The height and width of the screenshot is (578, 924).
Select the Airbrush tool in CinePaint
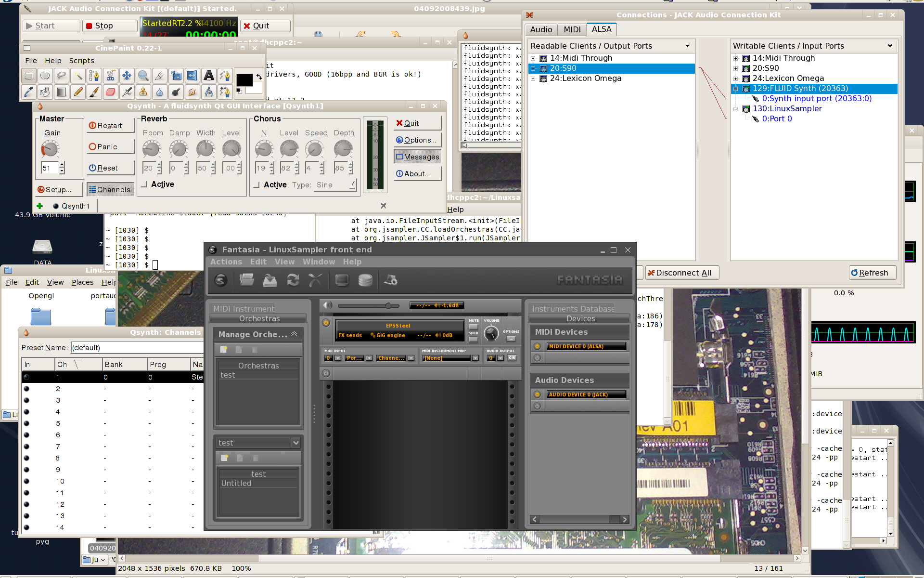point(127,92)
